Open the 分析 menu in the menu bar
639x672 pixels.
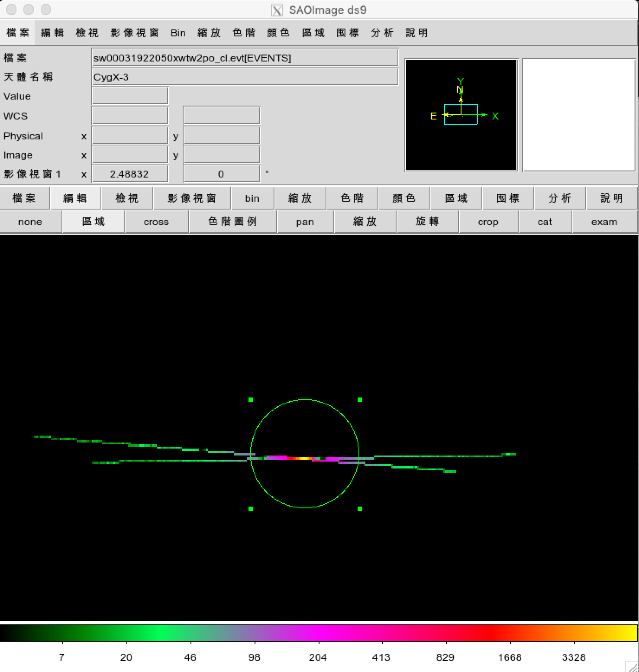pos(382,33)
